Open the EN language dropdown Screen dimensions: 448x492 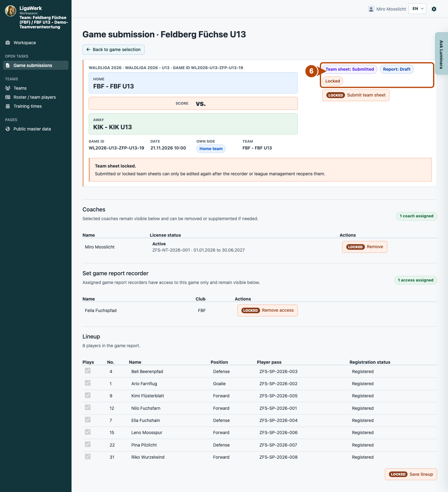point(417,9)
